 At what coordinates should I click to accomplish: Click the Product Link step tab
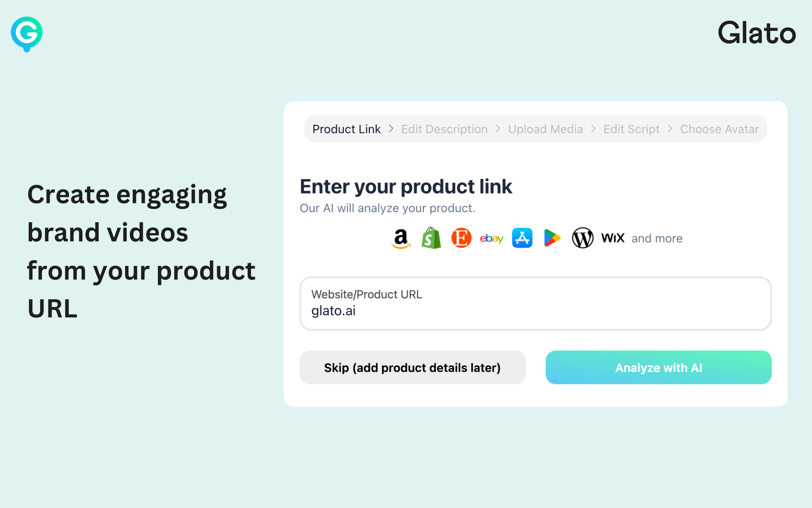(346, 129)
